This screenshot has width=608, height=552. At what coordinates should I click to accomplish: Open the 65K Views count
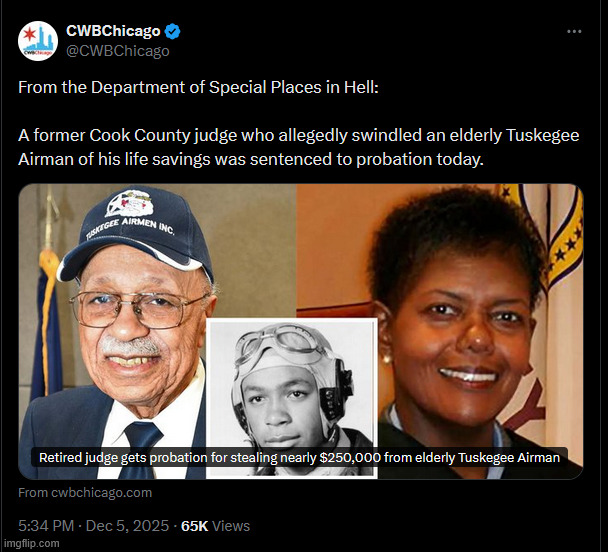(216, 526)
